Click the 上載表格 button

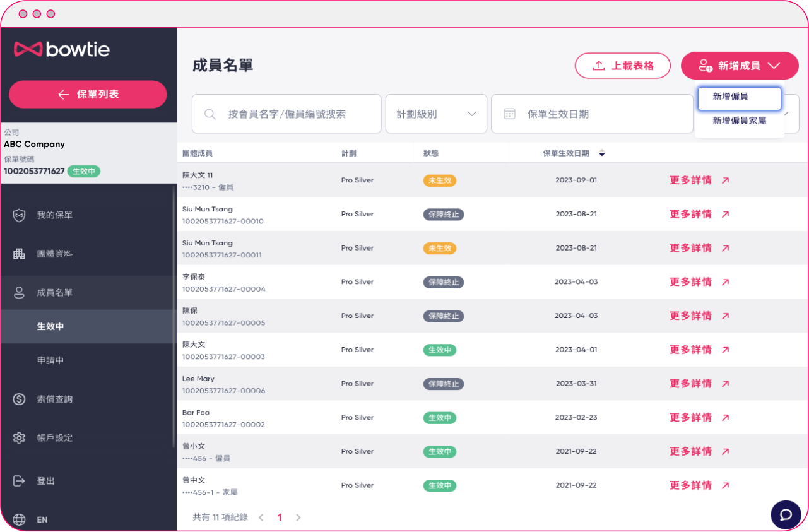(x=622, y=66)
